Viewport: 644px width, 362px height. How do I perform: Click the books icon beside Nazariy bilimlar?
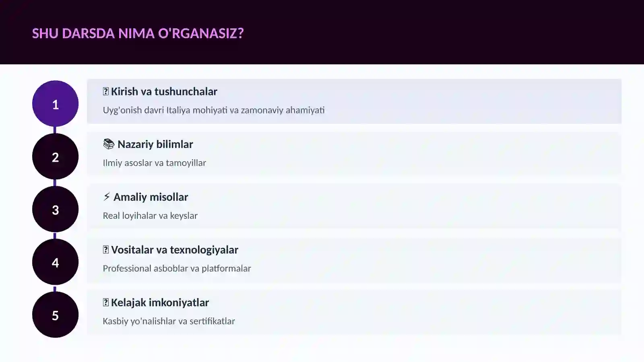coord(109,144)
